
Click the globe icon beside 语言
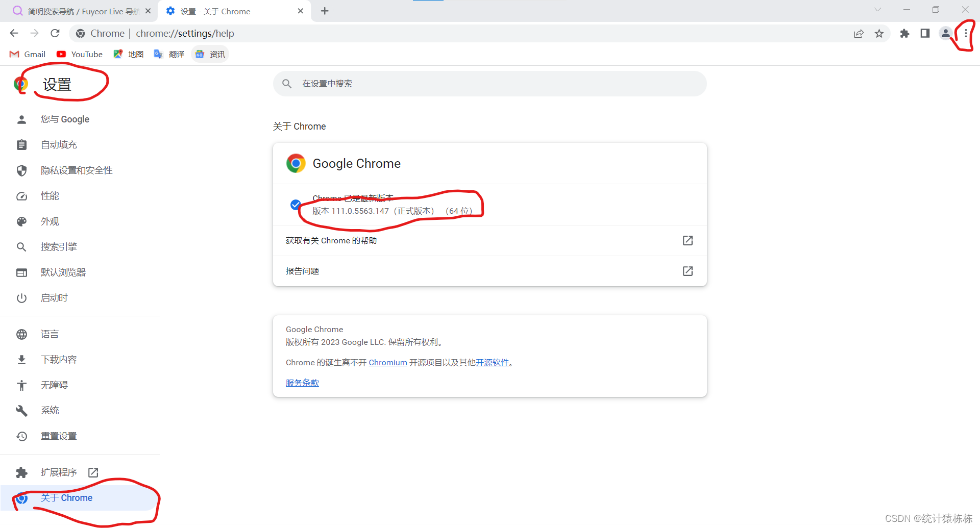click(21, 334)
